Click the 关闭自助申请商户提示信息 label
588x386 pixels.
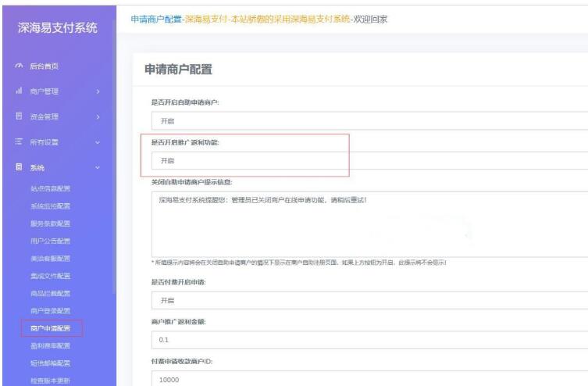191,182
